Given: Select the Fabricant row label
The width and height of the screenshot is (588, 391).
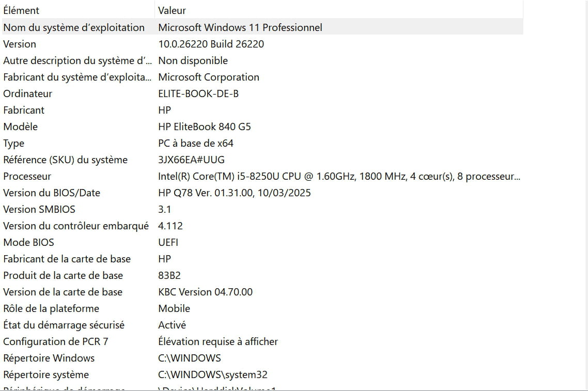Looking at the screenshot, I should [24, 110].
